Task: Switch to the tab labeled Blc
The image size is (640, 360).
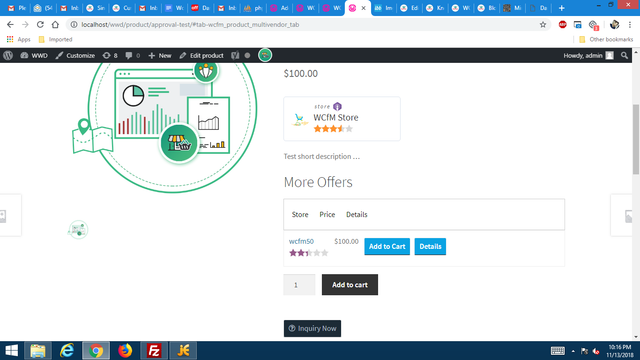Action: [x=487, y=8]
